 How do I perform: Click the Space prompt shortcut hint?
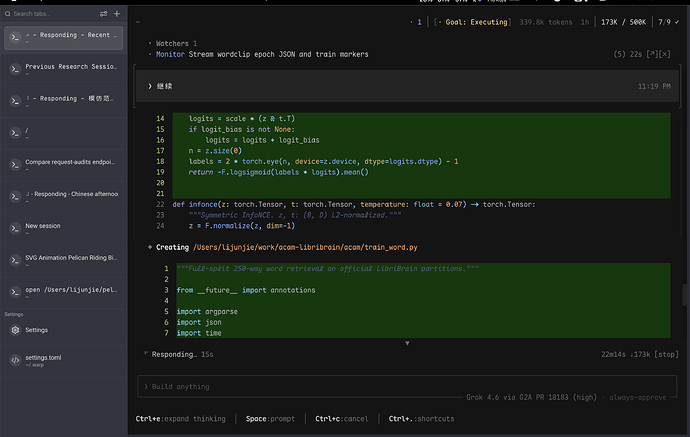tap(270, 419)
